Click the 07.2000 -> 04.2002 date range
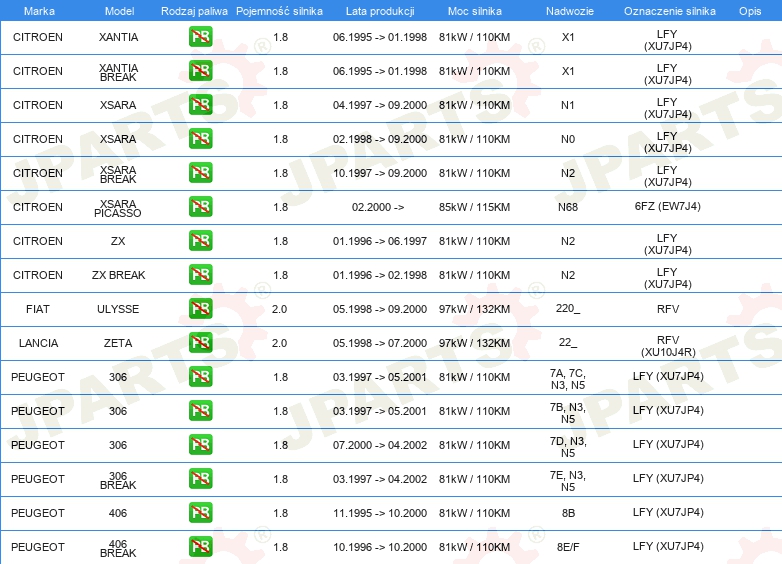Image resolution: width=782 pixels, height=564 pixels. [x=380, y=445]
